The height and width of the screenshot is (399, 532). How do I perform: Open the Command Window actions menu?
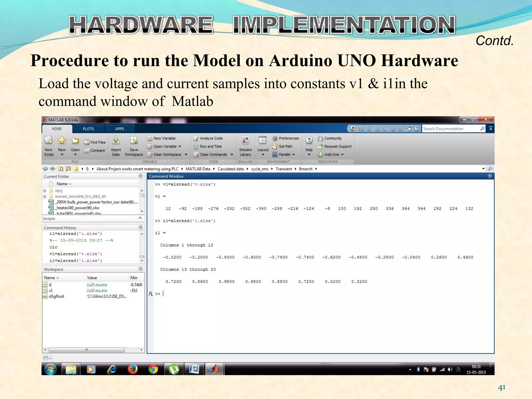coord(490,176)
